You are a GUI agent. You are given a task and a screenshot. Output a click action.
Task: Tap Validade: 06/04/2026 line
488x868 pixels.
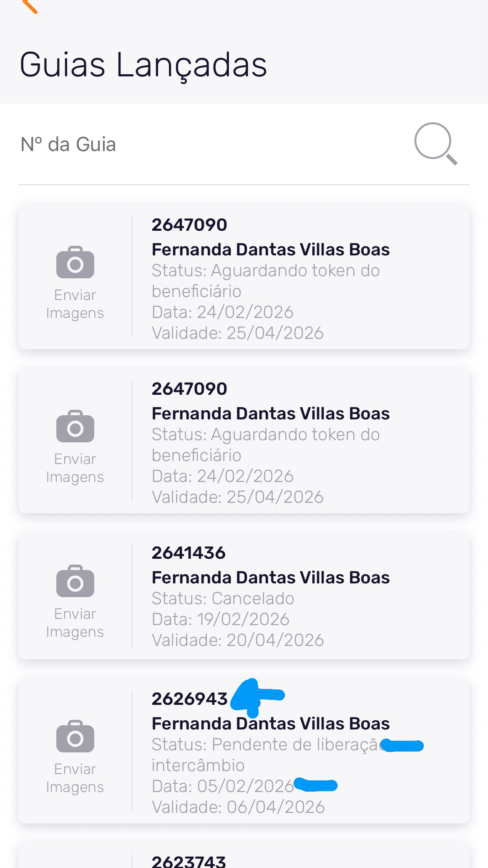[238, 807]
